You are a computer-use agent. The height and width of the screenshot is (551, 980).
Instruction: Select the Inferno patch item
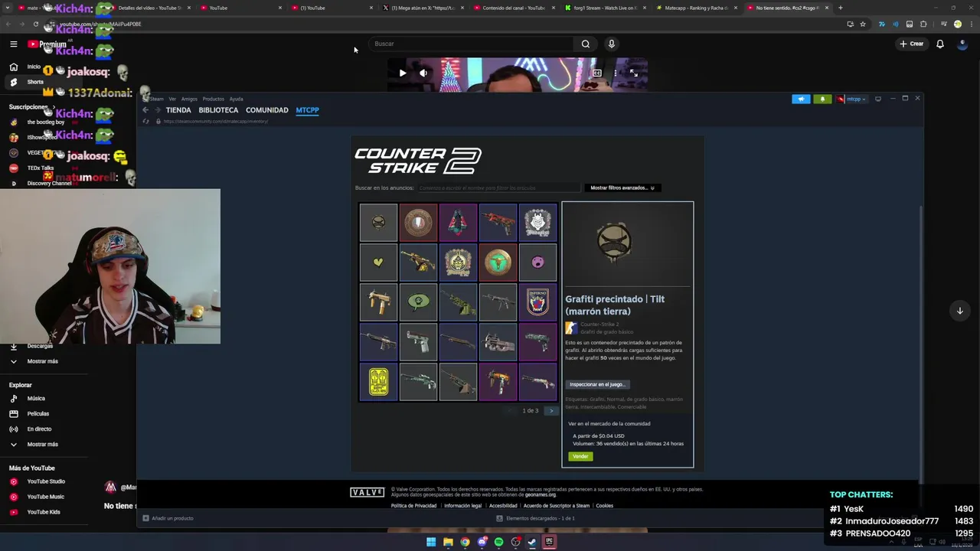[537, 302]
